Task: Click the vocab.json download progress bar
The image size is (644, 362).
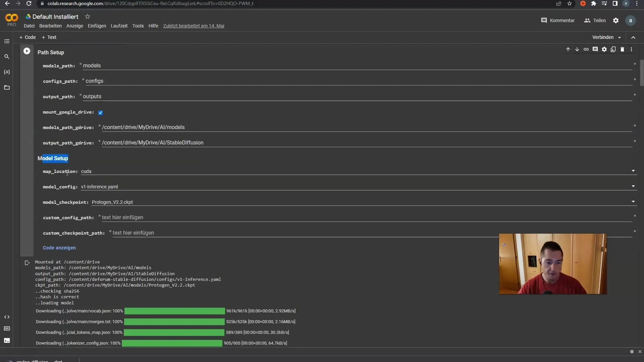Action: coord(174,311)
